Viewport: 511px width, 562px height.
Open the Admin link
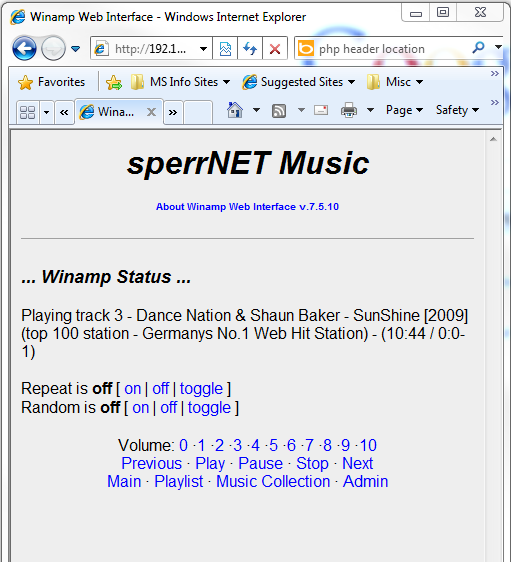click(x=366, y=481)
